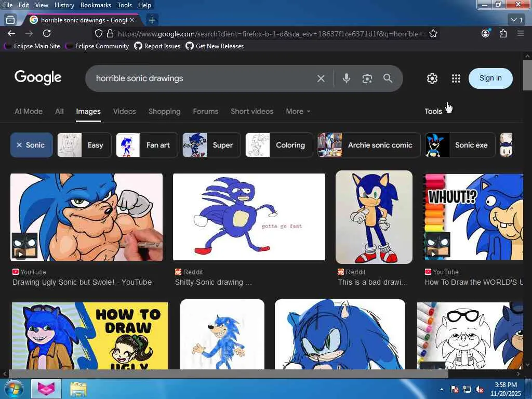Screen dimensions: 532x399
Task: Click the padlock site security icon
Action: pyautogui.click(x=110, y=33)
